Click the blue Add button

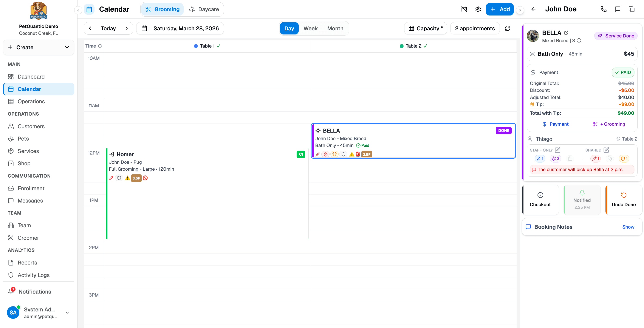[x=500, y=9]
